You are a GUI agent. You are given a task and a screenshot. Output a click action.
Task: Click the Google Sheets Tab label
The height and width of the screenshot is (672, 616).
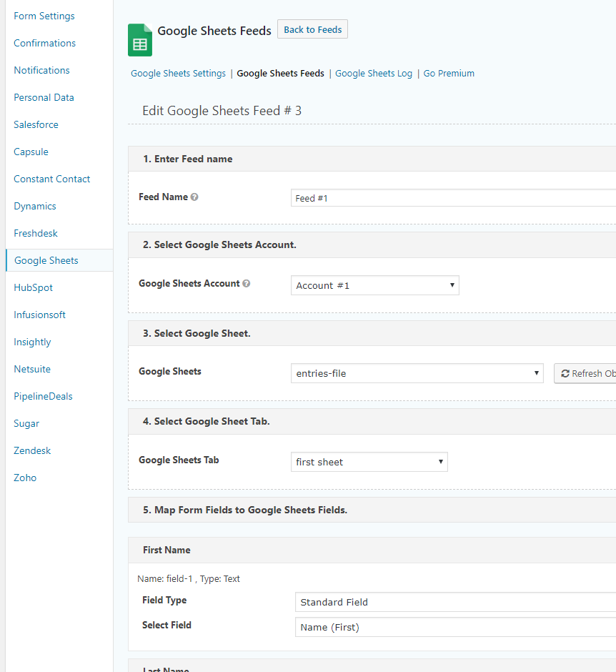click(179, 460)
